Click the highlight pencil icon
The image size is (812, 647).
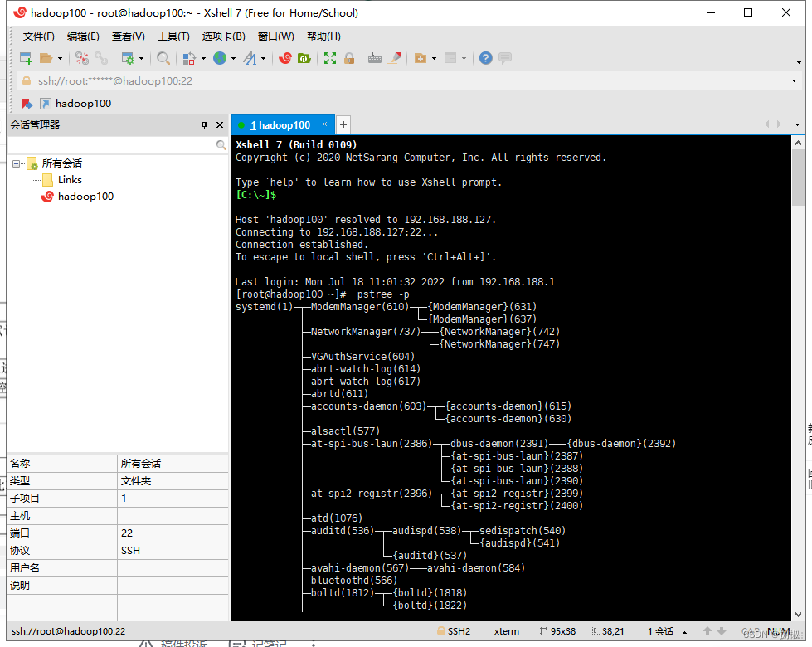tap(395, 58)
